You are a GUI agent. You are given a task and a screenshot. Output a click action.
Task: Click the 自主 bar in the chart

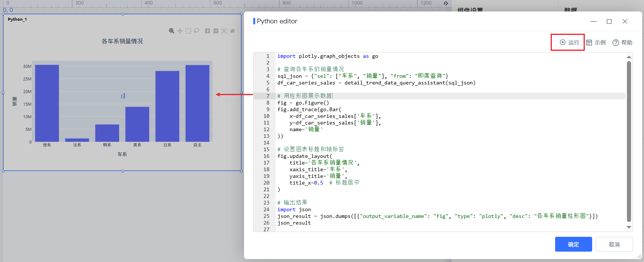[197, 103]
